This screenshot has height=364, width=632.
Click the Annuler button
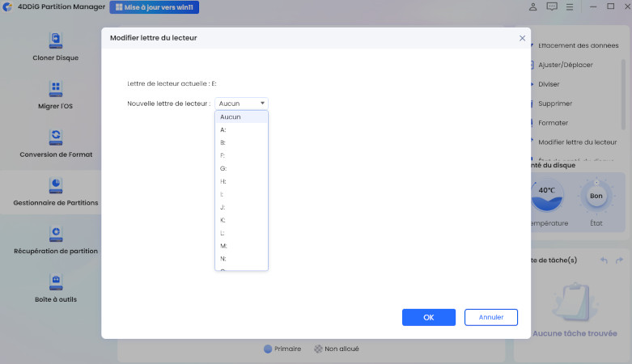[x=491, y=317]
